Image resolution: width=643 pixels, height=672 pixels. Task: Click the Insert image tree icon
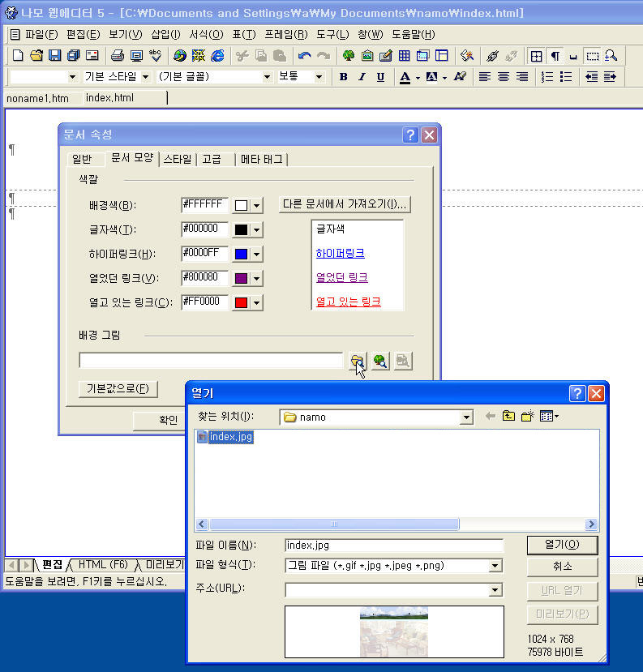pyautogui.click(x=349, y=56)
